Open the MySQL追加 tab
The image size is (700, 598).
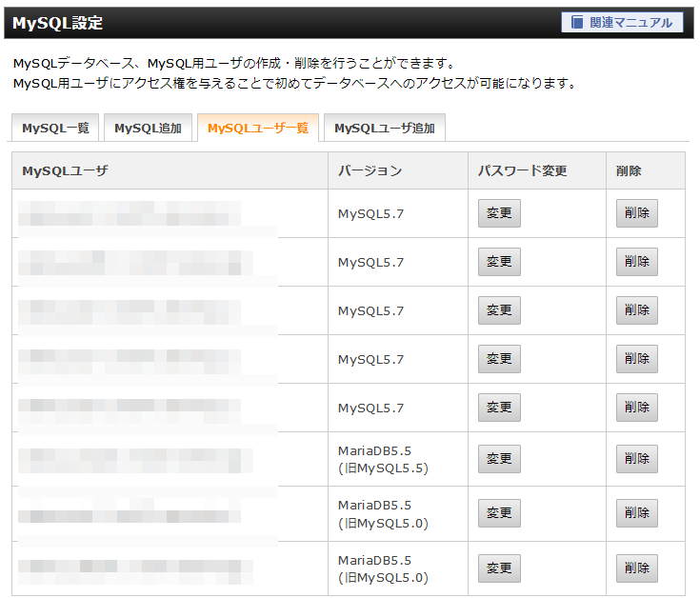pos(148,129)
